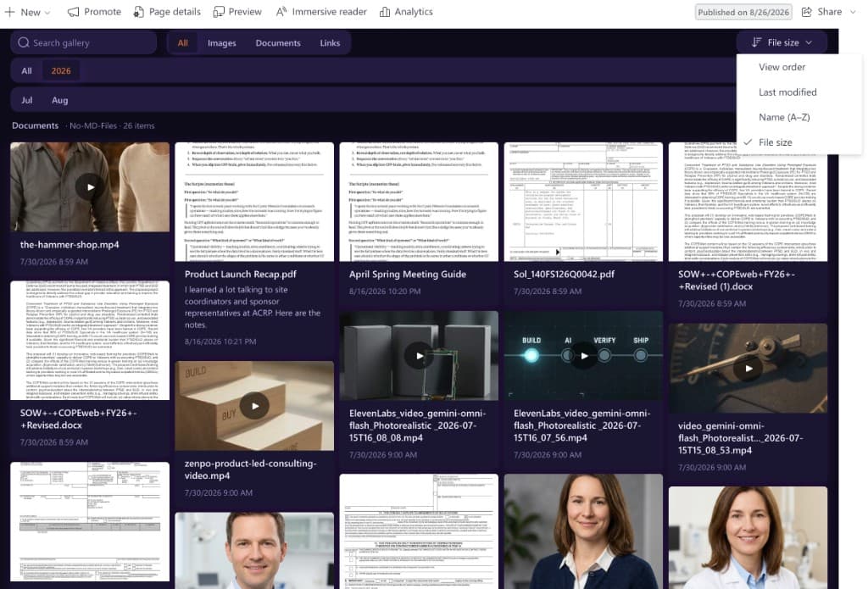This screenshot has height=589, width=868.
Task: Choose View order sort option
Action: (x=798, y=67)
